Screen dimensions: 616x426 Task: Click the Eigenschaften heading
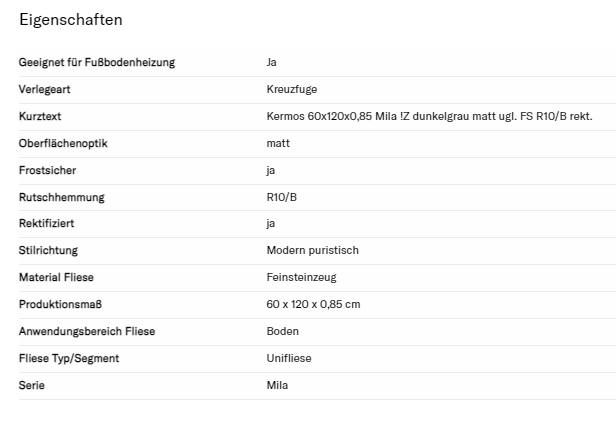(x=70, y=19)
